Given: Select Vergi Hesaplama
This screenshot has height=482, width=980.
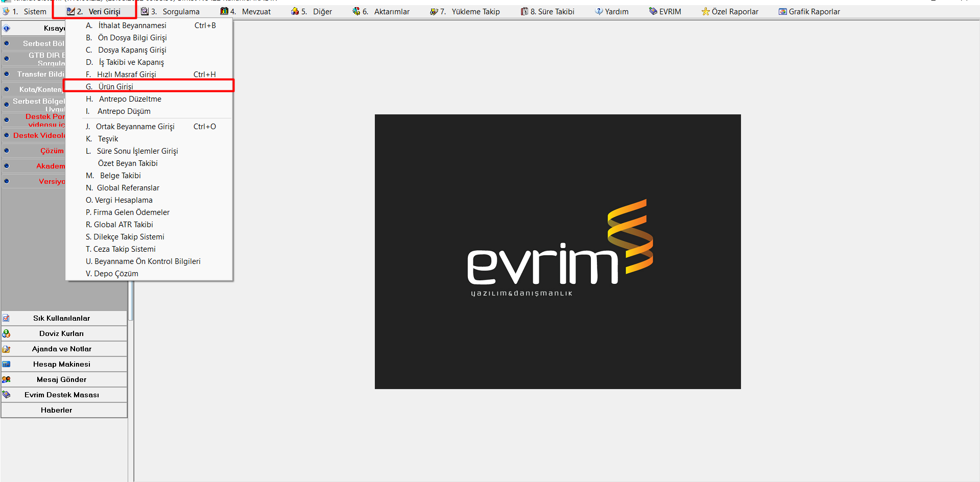Looking at the screenshot, I should click(x=149, y=200).
